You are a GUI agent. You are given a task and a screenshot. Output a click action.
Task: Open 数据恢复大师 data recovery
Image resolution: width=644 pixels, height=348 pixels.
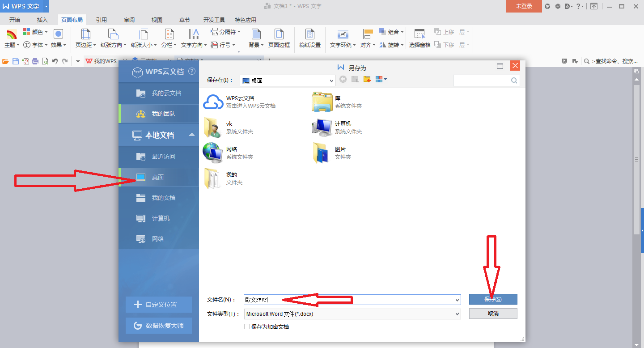pos(159,326)
